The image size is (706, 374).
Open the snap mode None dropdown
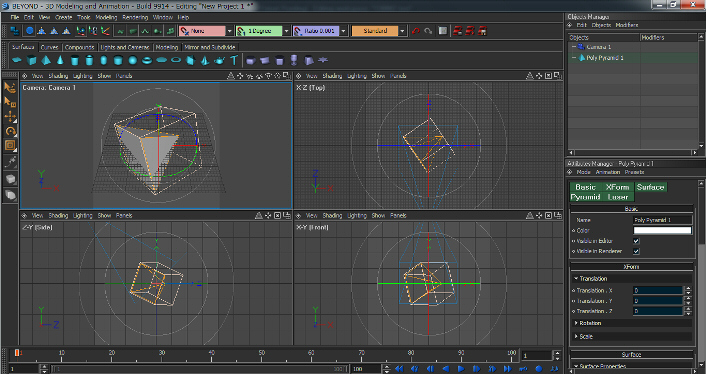point(229,31)
